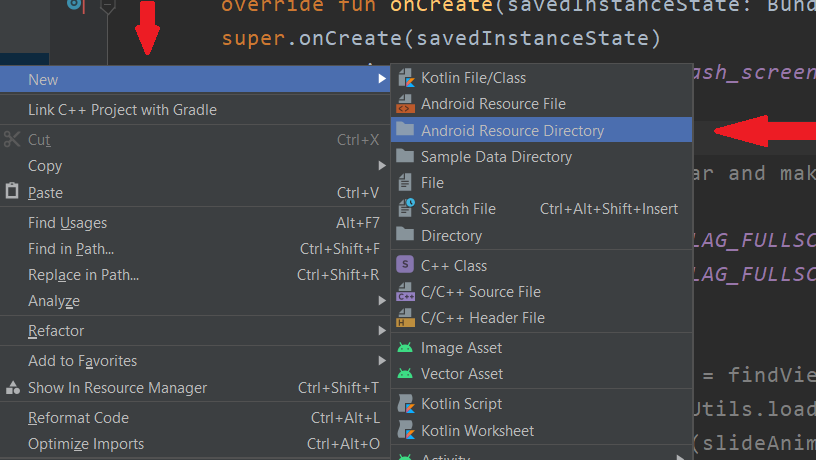Viewport: 816px width, 460px height.
Task: Click the Paste clipboard icon
Action: pos(13,192)
